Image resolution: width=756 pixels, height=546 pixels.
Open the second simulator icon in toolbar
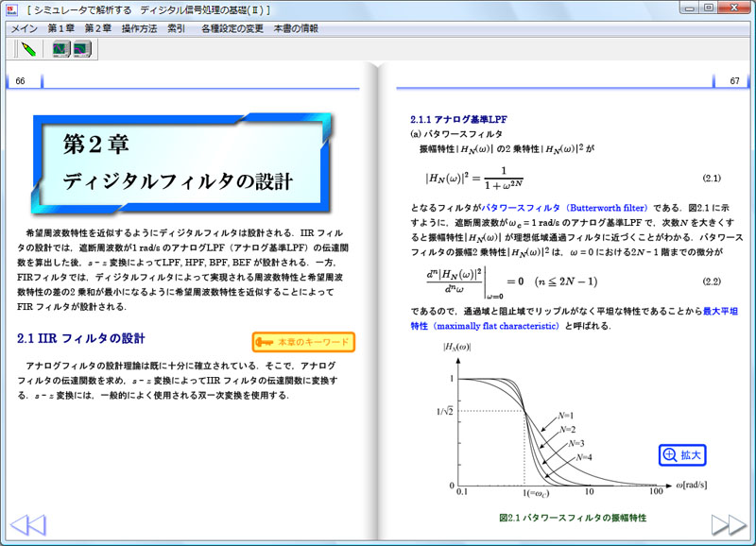[x=82, y=49]
